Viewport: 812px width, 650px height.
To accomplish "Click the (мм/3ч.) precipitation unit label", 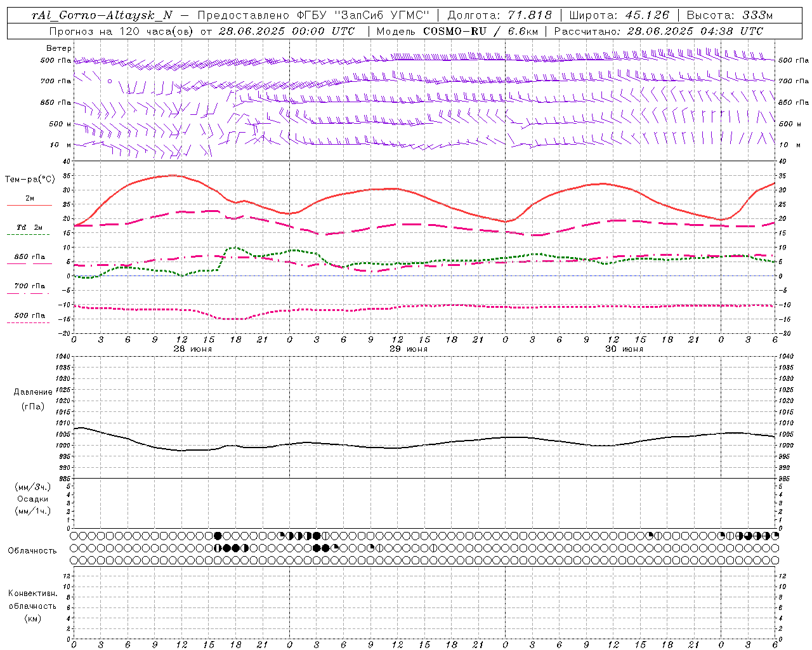I will click(x=33, y=487).
